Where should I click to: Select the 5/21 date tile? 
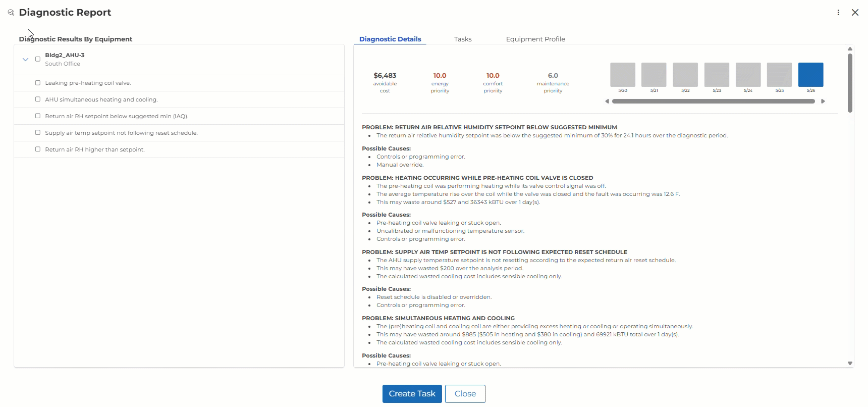(x=654, y=75)
